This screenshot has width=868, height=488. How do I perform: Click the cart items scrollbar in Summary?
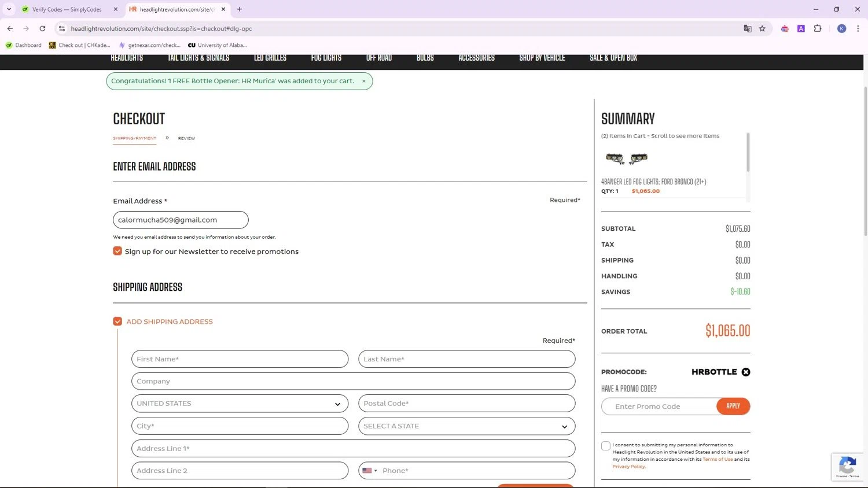click(748, 153)
